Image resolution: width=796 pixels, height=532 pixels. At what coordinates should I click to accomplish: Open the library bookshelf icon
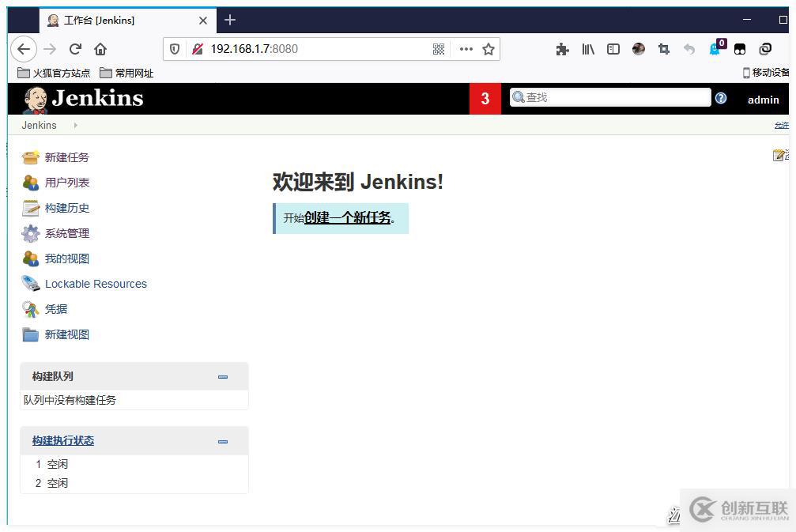pyautogui.click(x=588, y=49)
